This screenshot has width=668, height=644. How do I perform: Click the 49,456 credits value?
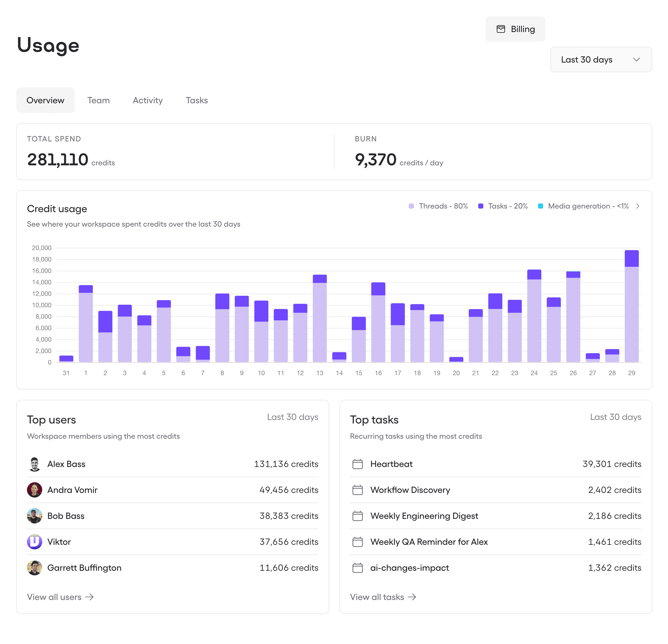pyautogui.click(x=289, y=490)
